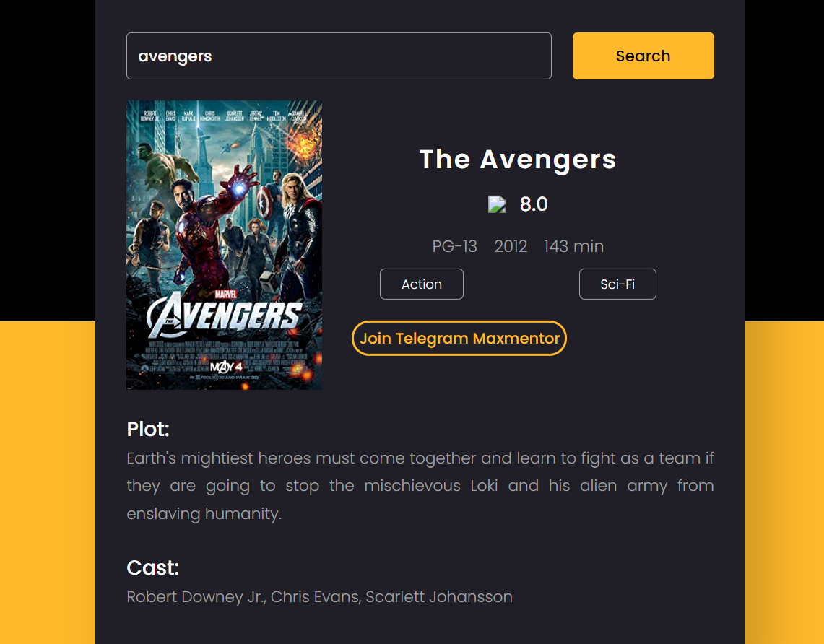
Task: Click the Cast section heading
Action: 152,568
